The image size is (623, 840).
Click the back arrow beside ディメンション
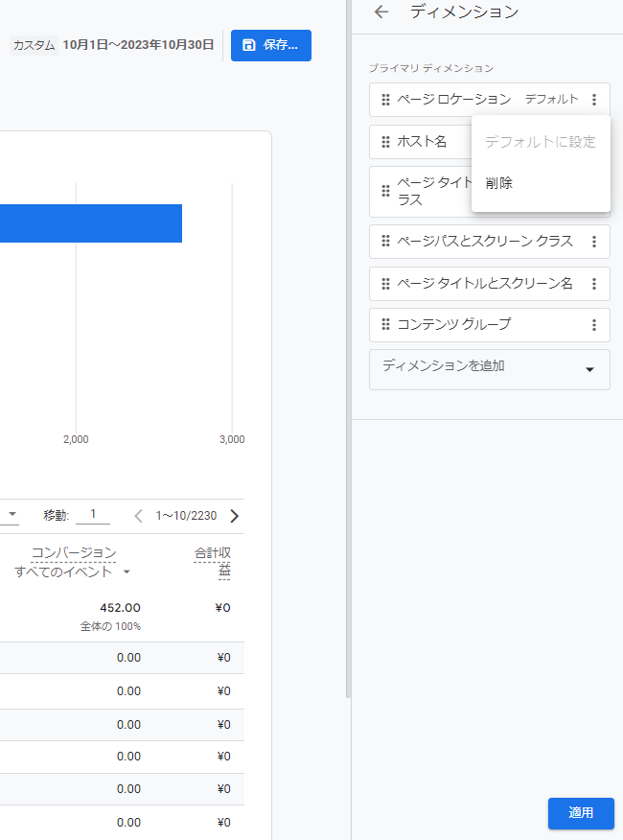tap(381, 12)
